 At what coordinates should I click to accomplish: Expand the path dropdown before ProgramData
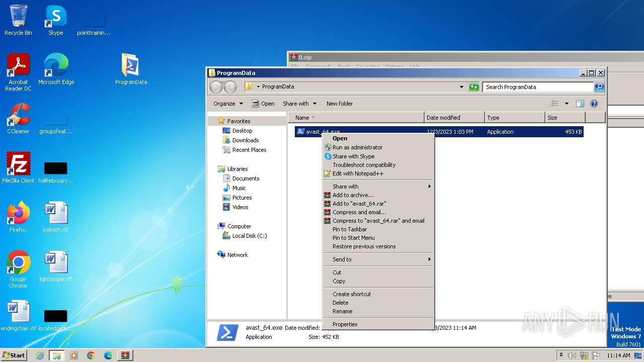258,87
